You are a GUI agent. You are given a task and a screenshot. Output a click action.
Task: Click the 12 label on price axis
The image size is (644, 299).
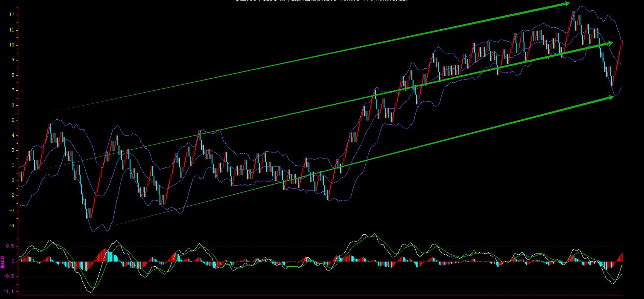12,15
